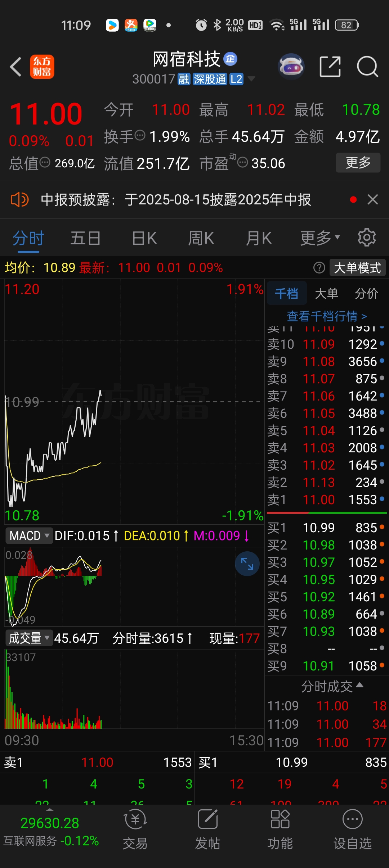Go back with the left arrow

pyautogui.click(x=16, y=67)
